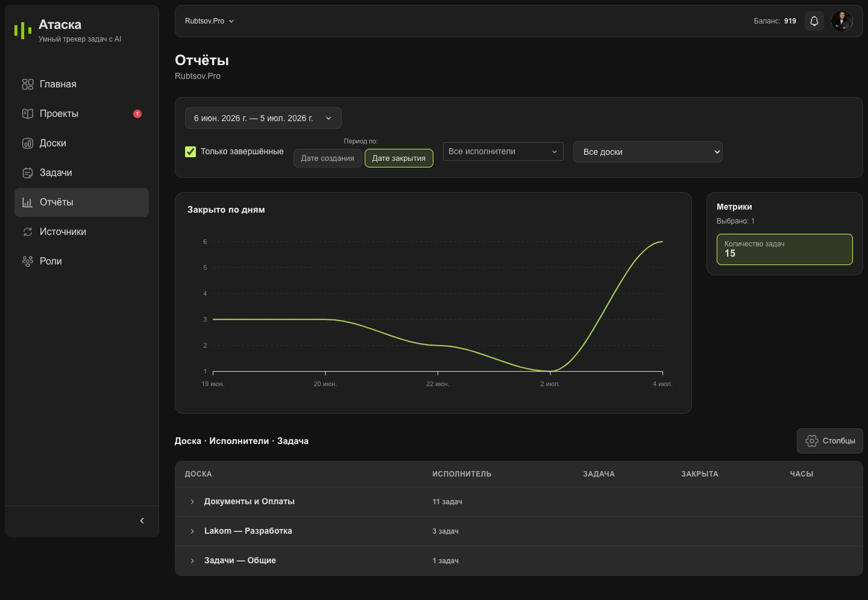
Task: Click the Доски board icon
Action: click(x=28, y=143)
